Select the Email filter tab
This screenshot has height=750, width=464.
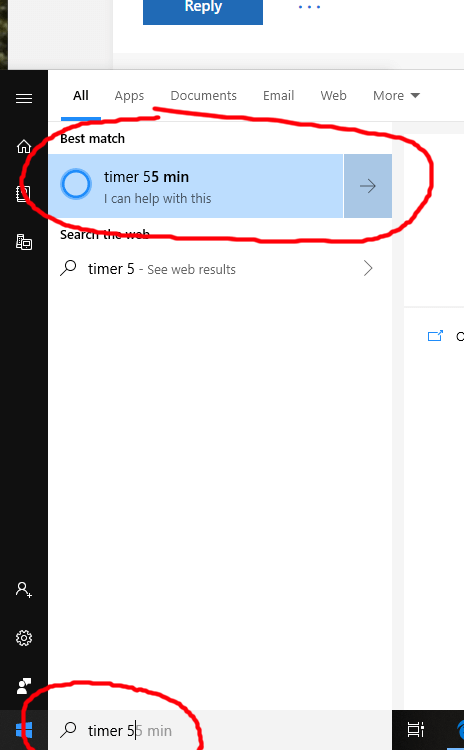[278, 96]
